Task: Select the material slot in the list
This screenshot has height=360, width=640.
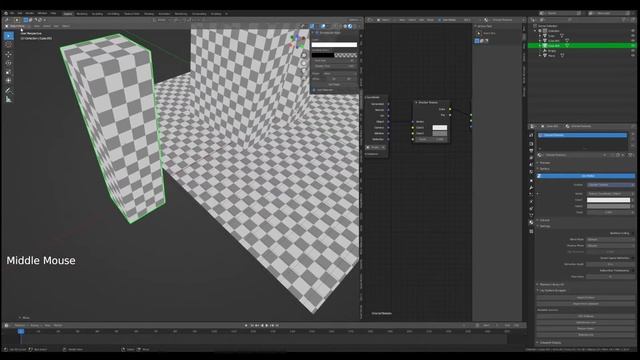Action: click(x=582, y=135)
